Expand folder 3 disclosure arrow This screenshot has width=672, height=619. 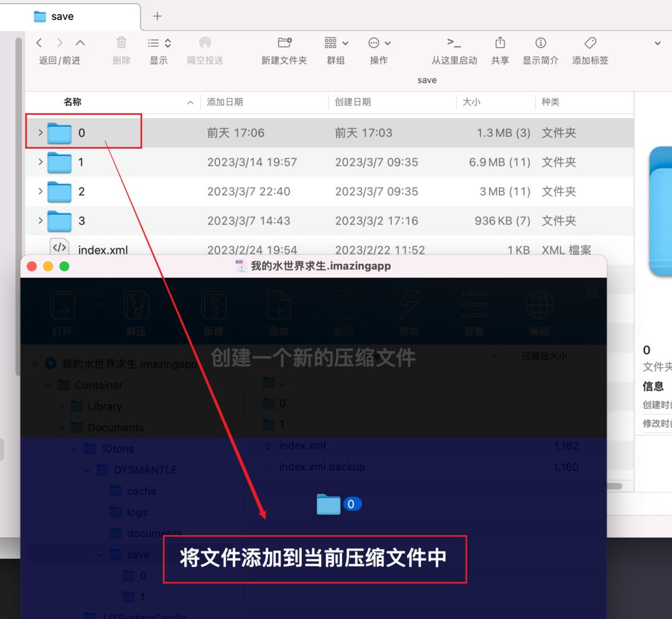[x=40, y=220]
